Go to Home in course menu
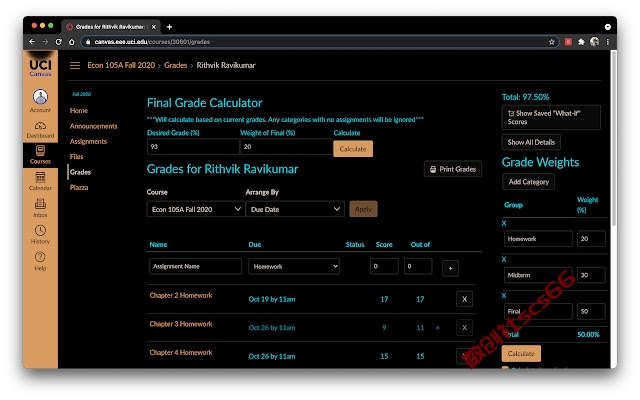The width and height of the screenshot is (640, 400). [79, 111]
